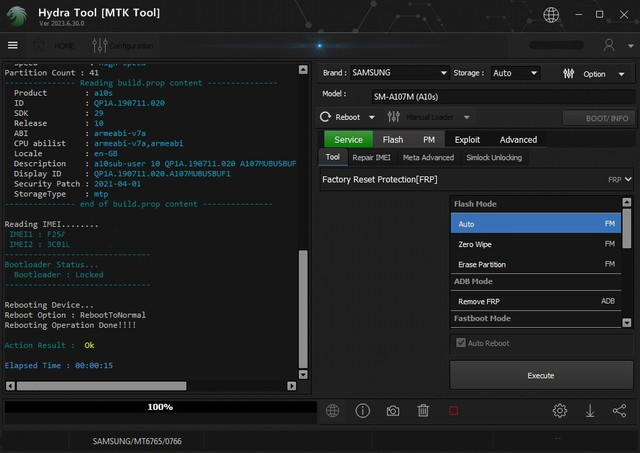640x453 pixels.
Task: Expand the user account dropdown arrow
Action: (x=631, y=46)
